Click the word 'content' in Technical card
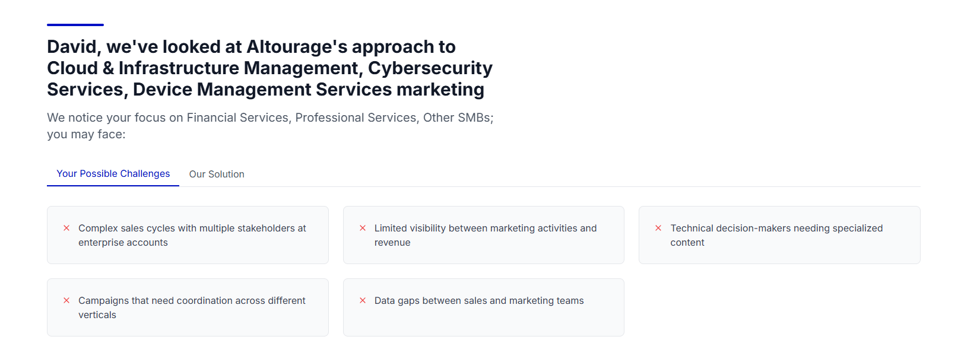The image size is (980, 346). (x=687, y=243)
